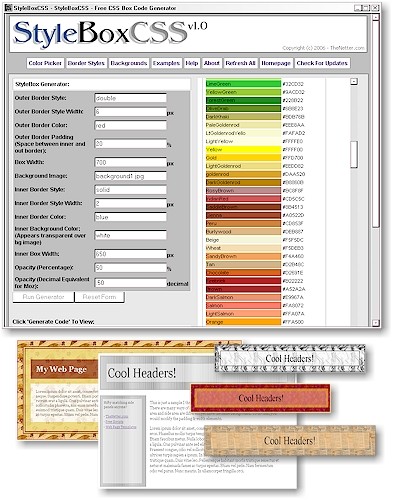Click the Inner Box Width field
The height and width of the screenshot is (500, 393).
coord(130,254)
